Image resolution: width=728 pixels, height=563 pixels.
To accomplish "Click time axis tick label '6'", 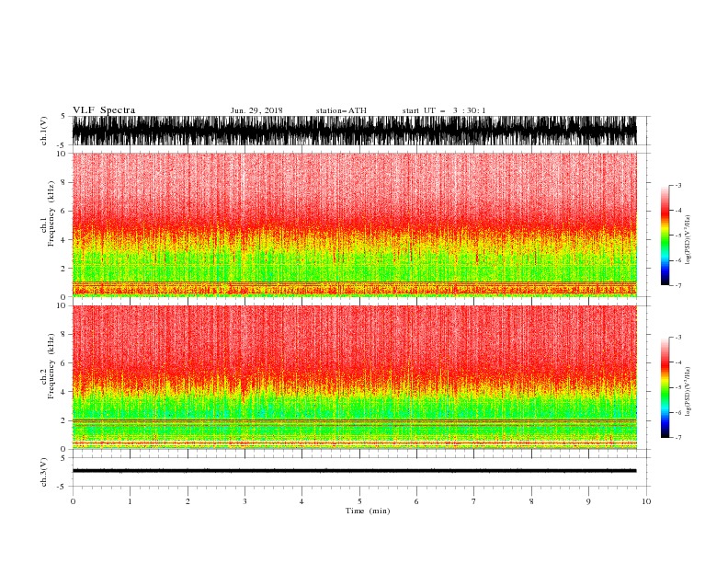I will pos(416,501).
